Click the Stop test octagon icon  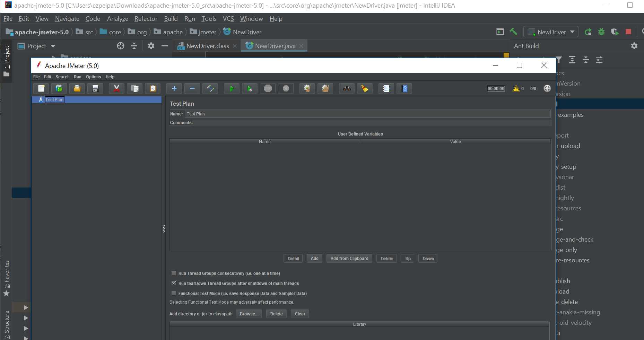pos(268,88)
